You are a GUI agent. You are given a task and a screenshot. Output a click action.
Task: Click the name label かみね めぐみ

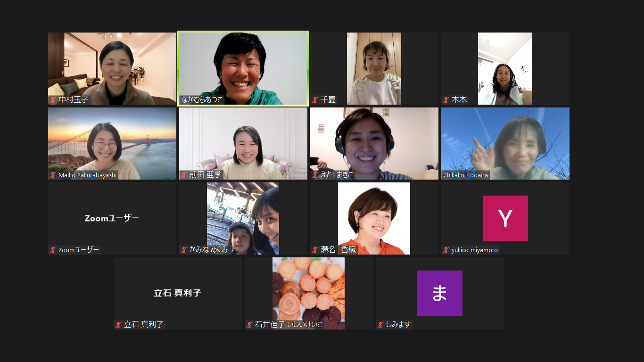[209, 250]
